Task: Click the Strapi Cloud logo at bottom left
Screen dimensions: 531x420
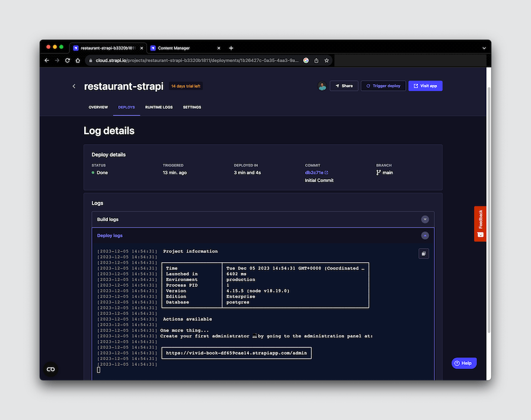Action: pyautogui.click(x=50, y=369)
